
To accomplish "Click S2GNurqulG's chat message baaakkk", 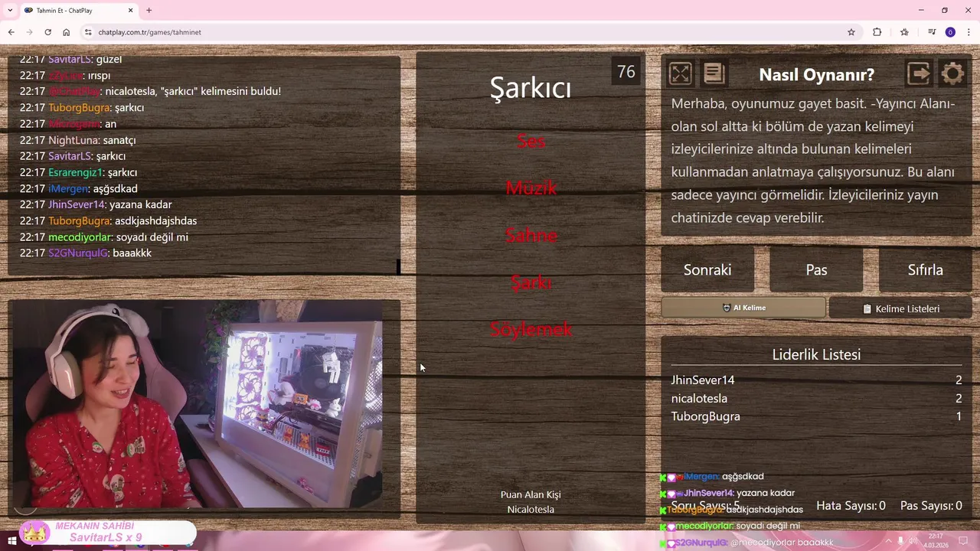I will (x=132, y=253).
